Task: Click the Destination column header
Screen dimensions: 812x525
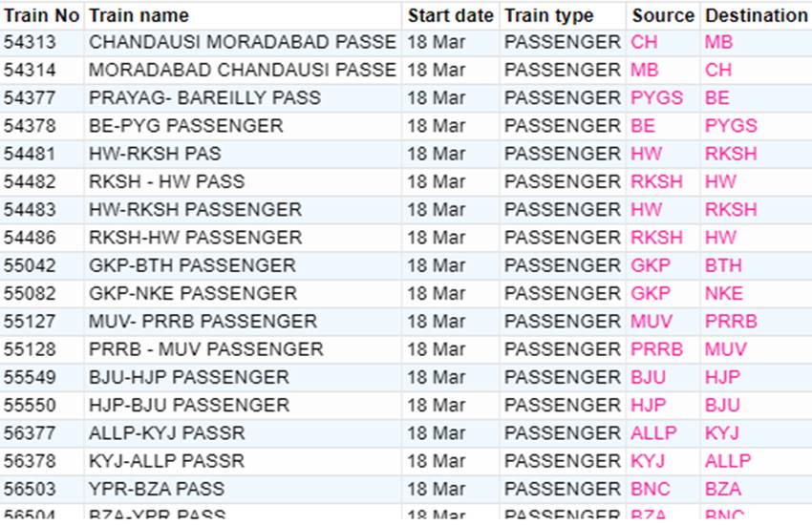Action: (756, 15)
